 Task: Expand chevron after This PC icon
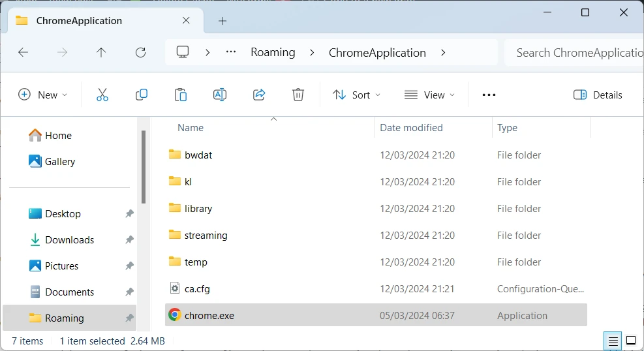point(207,53)
